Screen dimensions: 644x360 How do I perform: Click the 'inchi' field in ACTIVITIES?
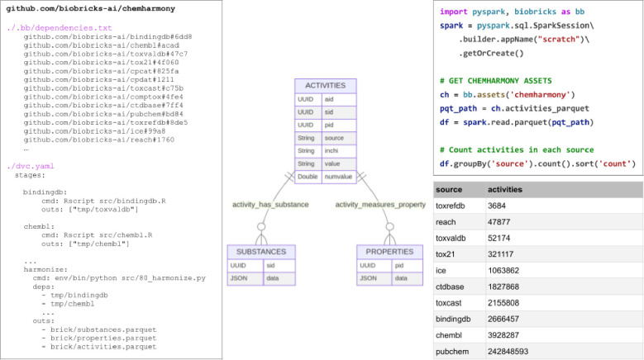point(339,151)
